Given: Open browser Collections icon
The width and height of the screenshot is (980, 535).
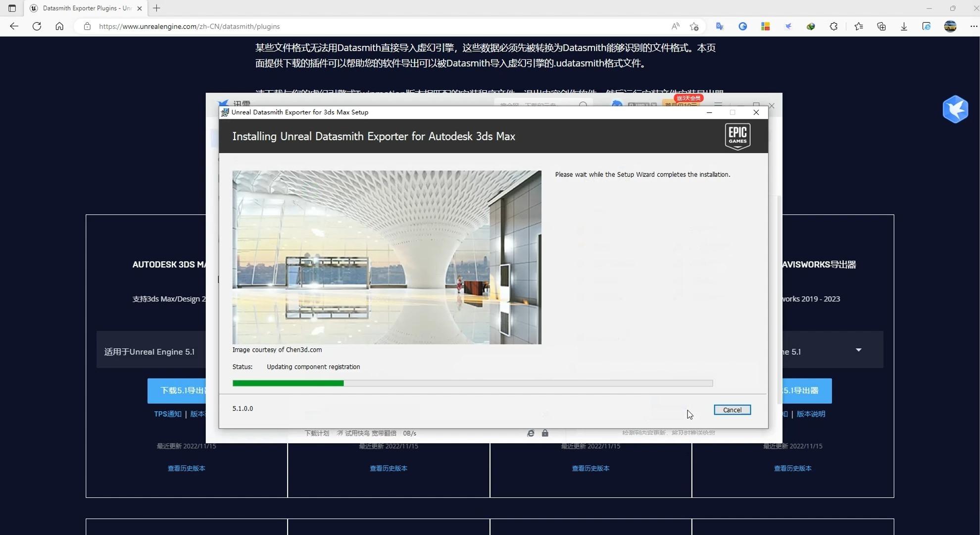Looking at the screenshot, I should tap(881, 26).
